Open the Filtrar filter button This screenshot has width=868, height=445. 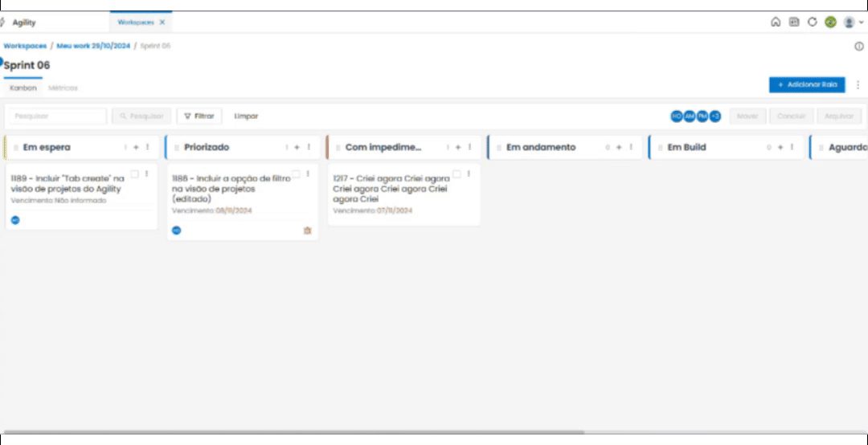199,116
